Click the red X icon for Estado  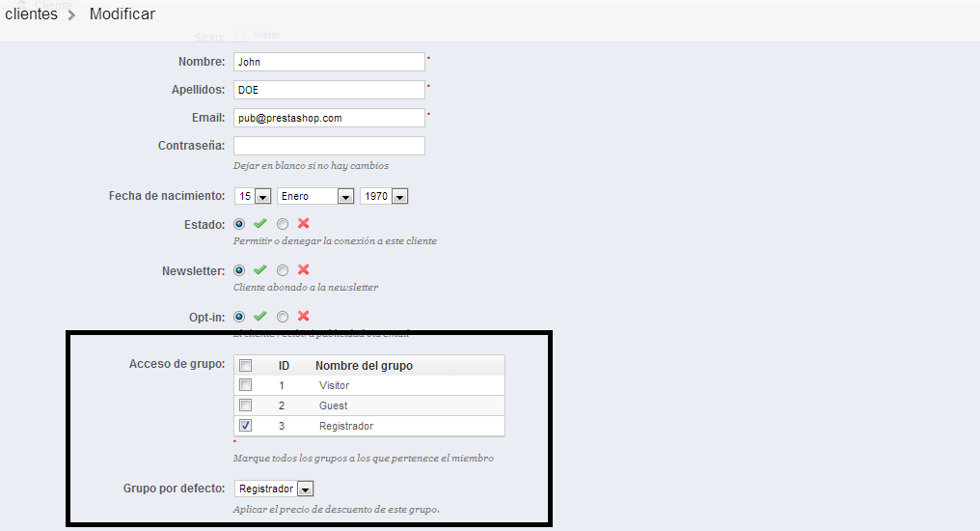pyautogui.click(x=303, y=224)
